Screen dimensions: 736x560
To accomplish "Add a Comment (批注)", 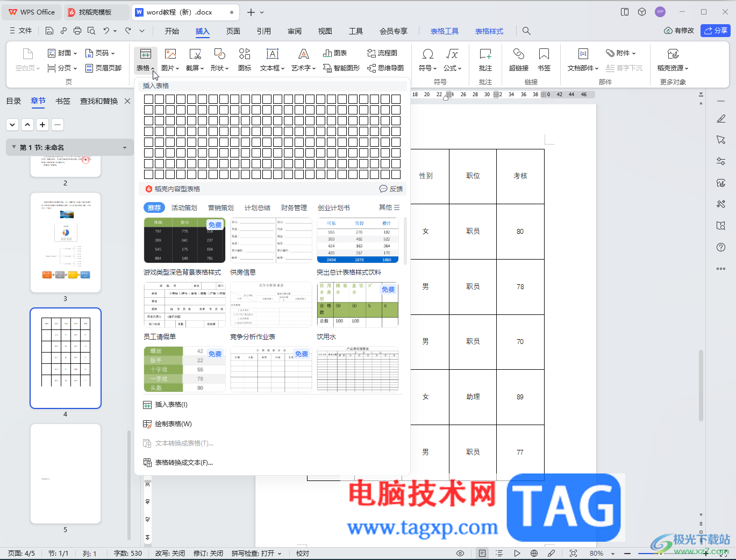I will click(x=485, y=60).
